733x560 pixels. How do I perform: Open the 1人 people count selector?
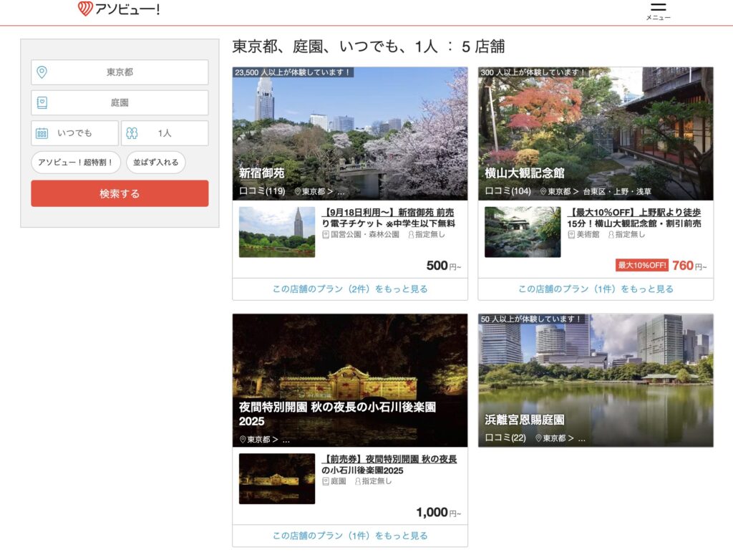coord(165,133)
